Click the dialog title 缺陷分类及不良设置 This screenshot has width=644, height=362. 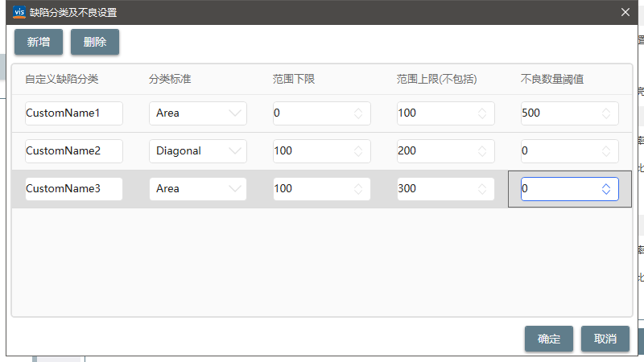click(73, 13)
